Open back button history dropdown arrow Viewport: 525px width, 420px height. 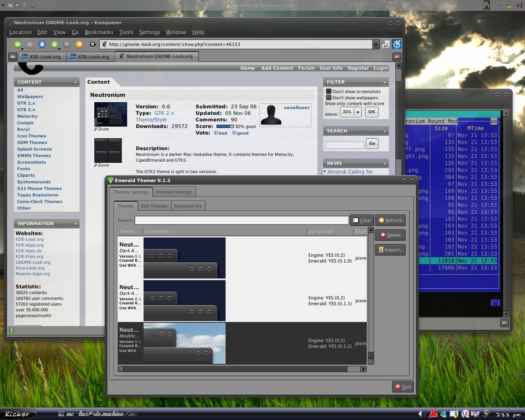22,49
